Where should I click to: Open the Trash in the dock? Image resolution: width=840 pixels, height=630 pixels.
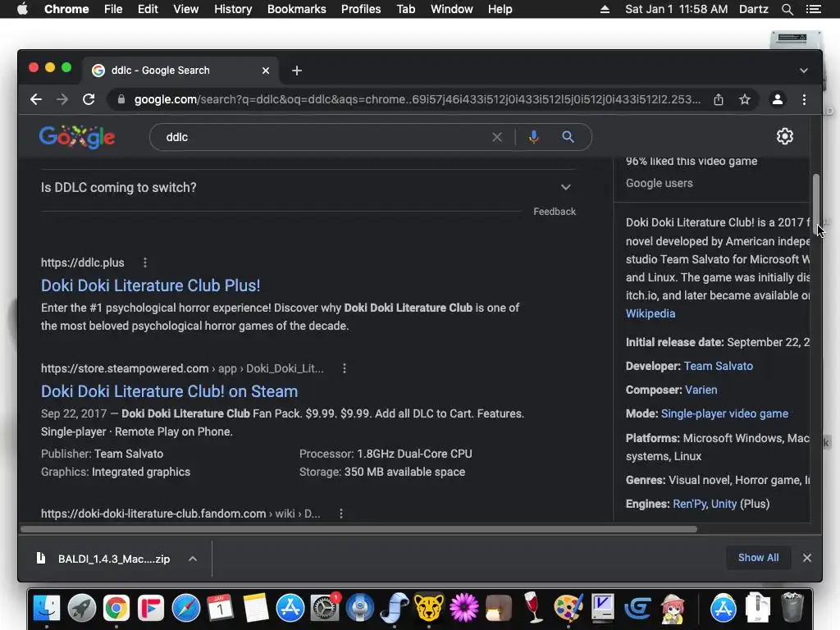tap(792, 608)
